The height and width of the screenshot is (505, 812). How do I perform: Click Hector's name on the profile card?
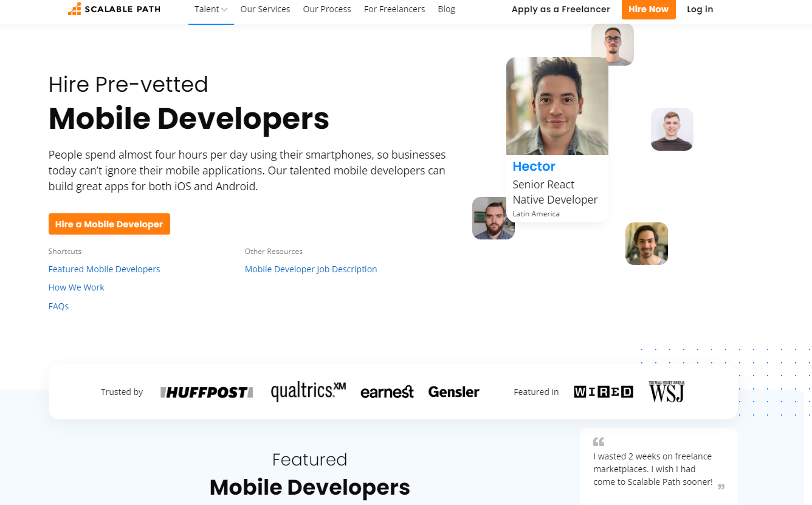[534, 167]
